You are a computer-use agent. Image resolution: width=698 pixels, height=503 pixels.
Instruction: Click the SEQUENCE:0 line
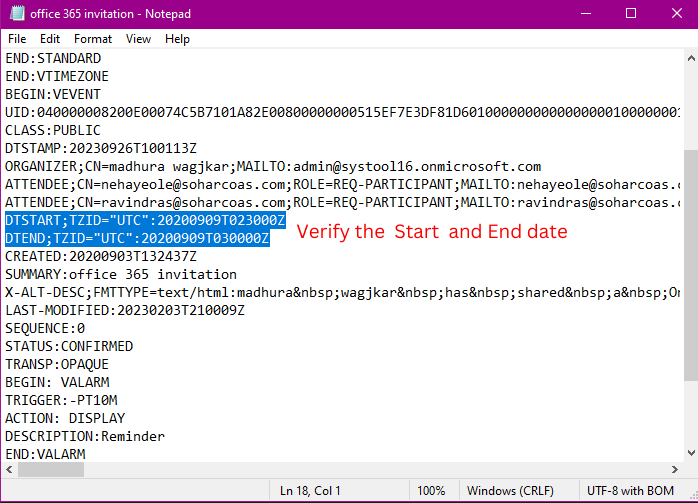45,329
